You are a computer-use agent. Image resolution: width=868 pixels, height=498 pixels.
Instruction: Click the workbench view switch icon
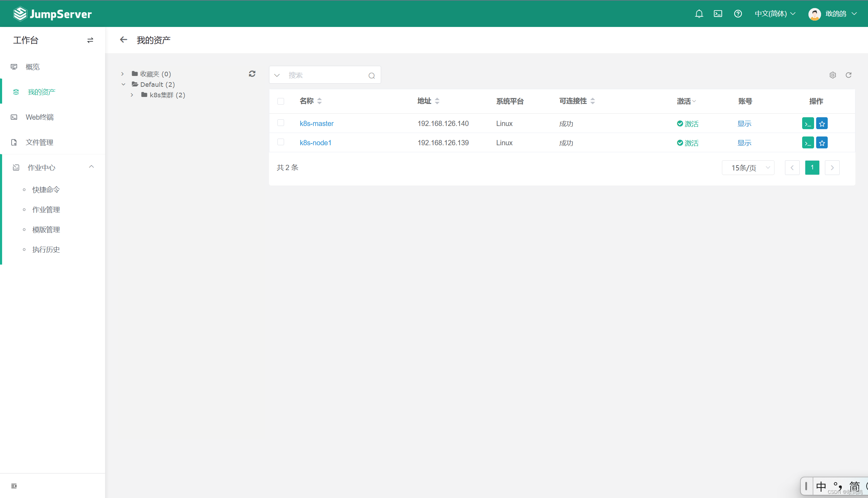coord(90,40)
